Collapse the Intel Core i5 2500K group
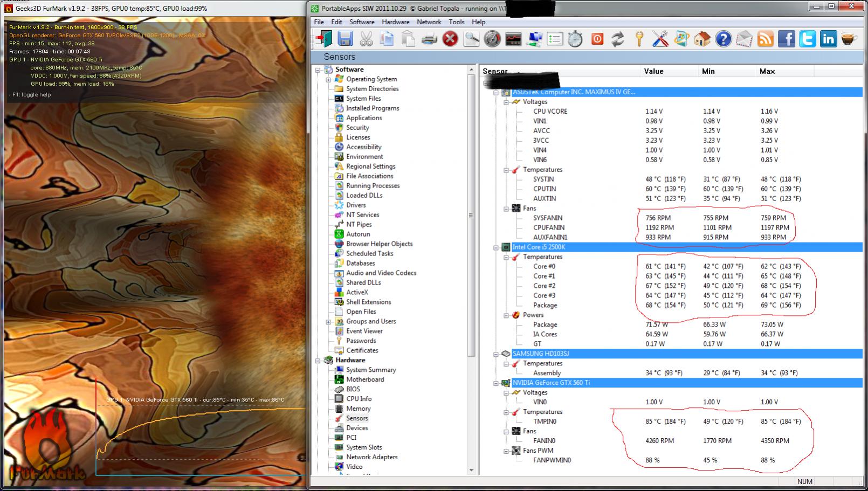Screen dimensions: 868x491 tap(496, 247)
